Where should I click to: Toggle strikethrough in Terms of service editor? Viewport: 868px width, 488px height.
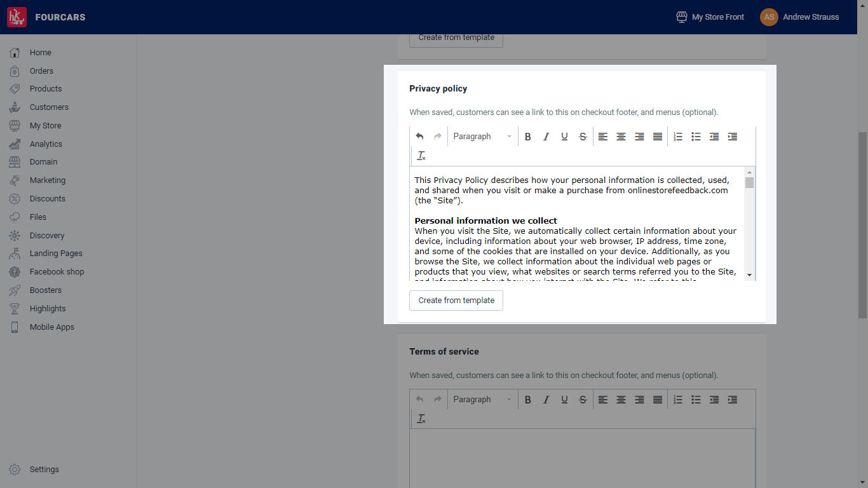click(x=583, y=400)
